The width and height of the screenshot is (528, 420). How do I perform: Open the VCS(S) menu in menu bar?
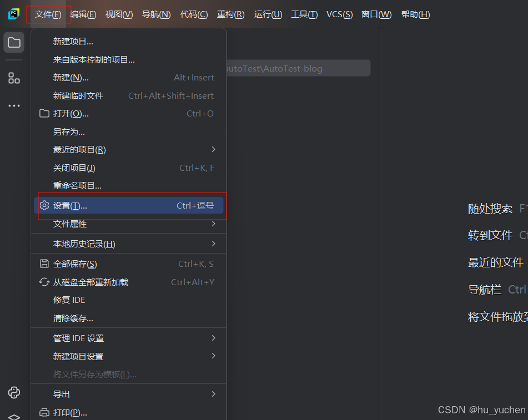(339, 14)
